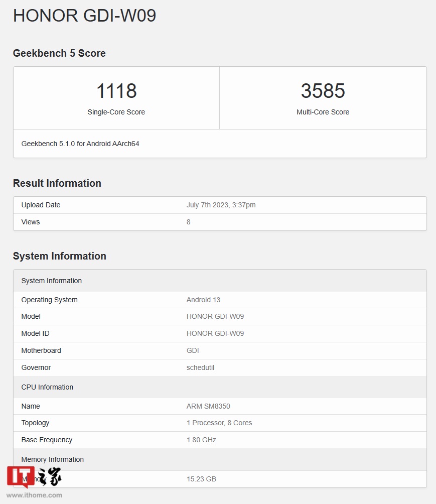Screen dimensions: 436x504
Task: Click the IT之家 Chinese character watermark
Action: [49, 477]
